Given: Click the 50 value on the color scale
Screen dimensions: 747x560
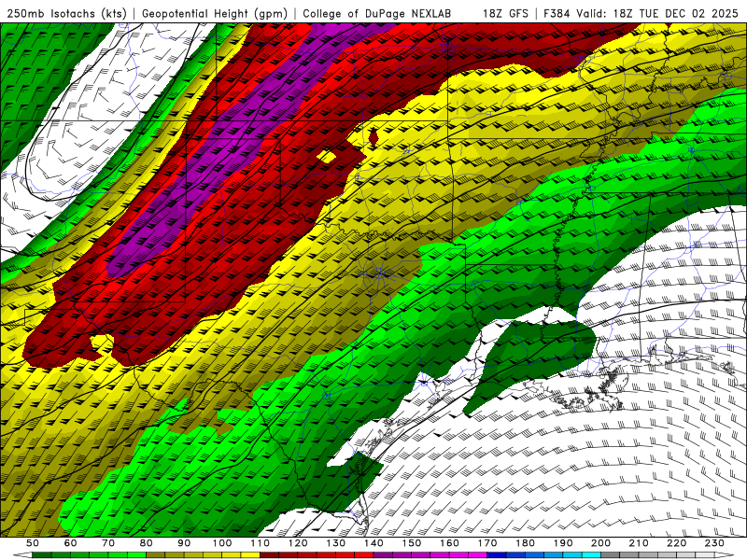Looking at the screenshot, I should (x=33, y=543).
